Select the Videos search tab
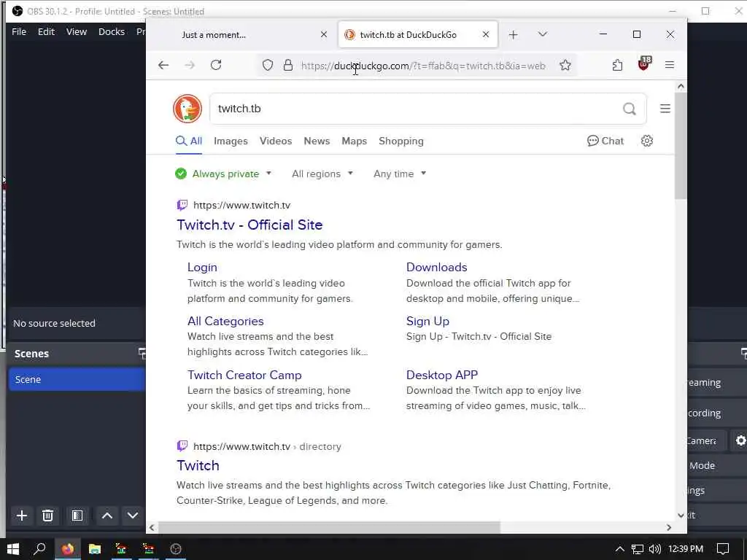Viewport: 747px width, 560px height. [x=275, y=141]
